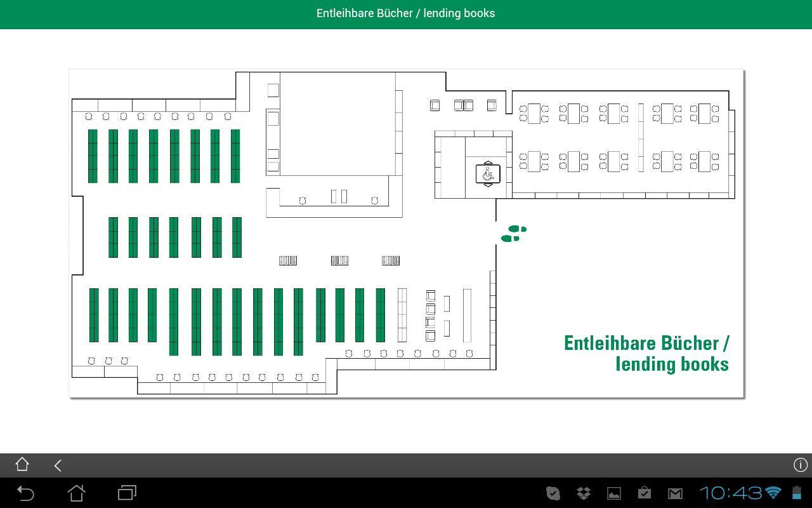
Task: Tap the 10:43 clock display
Action: [x=731, y=493]
